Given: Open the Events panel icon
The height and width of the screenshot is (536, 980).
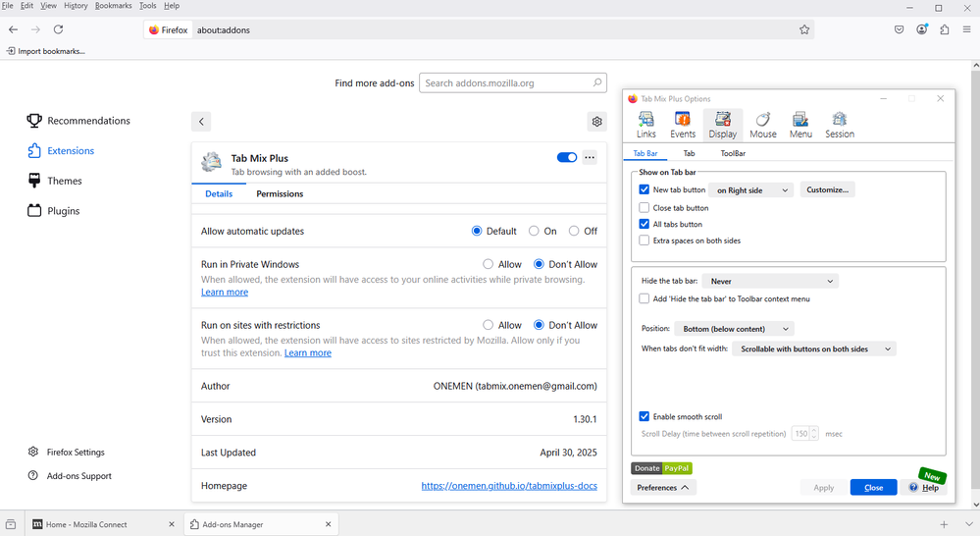Looking at the screenshot, I should tap(683, 125).
